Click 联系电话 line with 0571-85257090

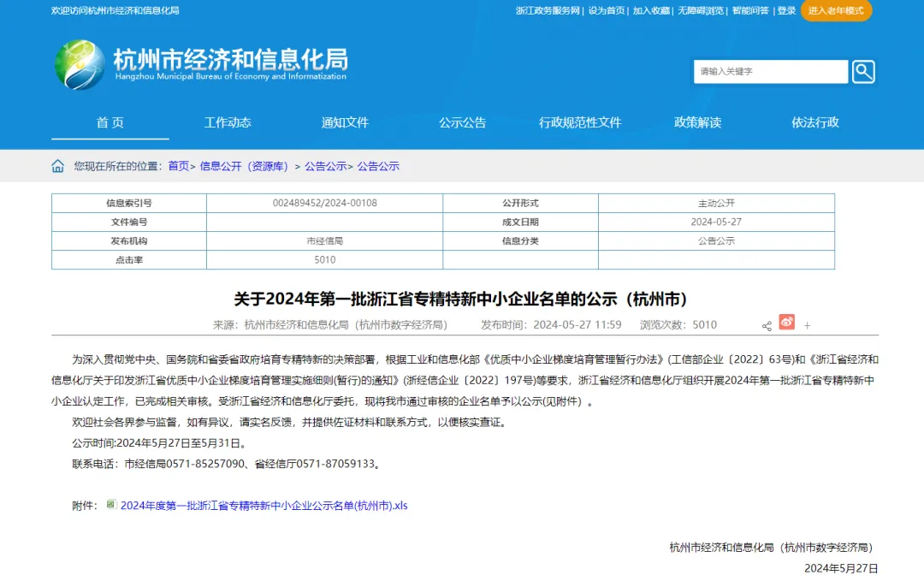228,465
